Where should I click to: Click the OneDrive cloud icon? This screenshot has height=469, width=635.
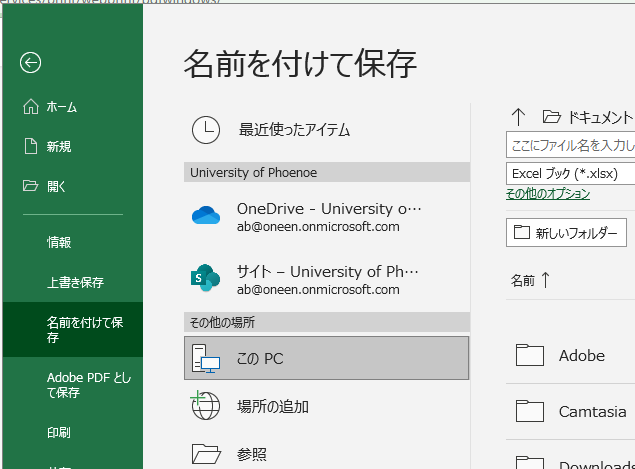click(206, 215)
